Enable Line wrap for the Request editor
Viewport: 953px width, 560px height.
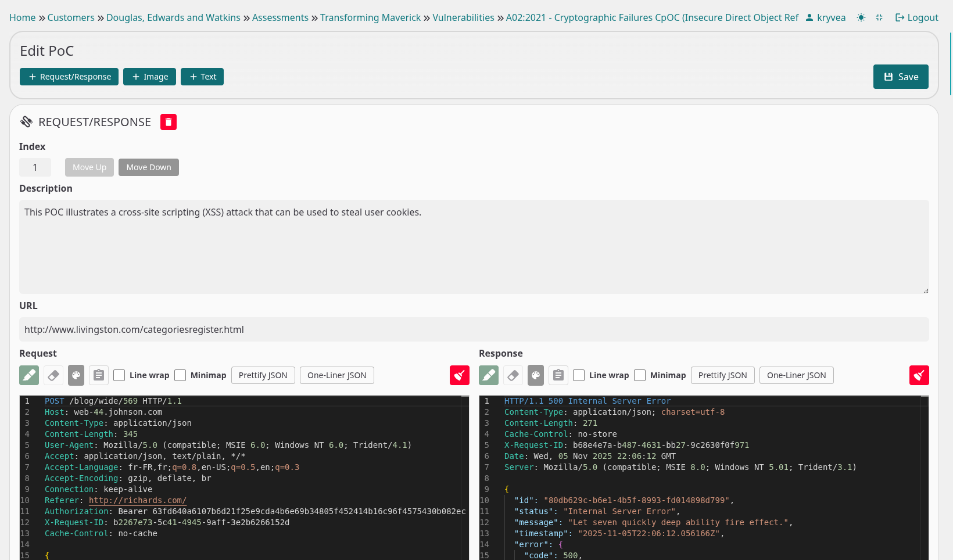[x=120, y=375]
